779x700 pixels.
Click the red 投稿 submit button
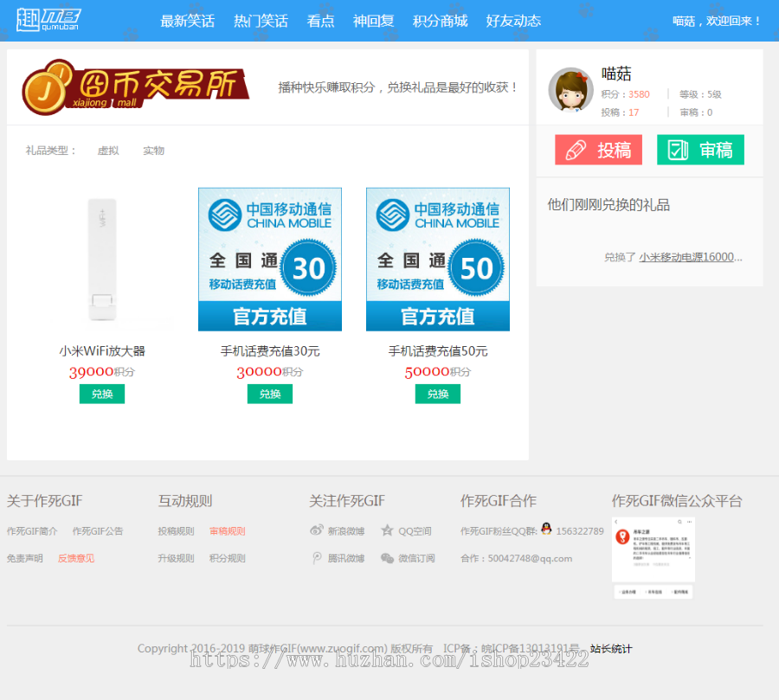pos(598,150)
